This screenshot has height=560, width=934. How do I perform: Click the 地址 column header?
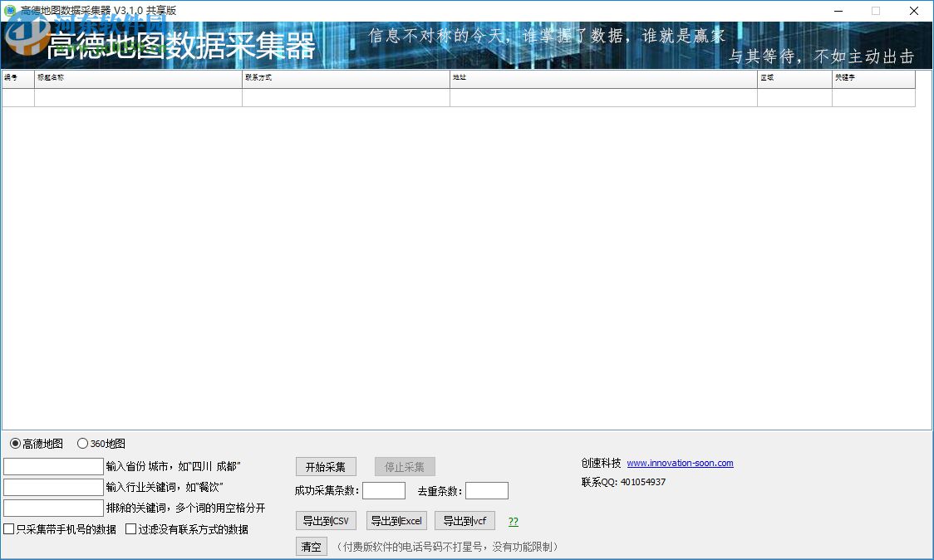[602, 78]
